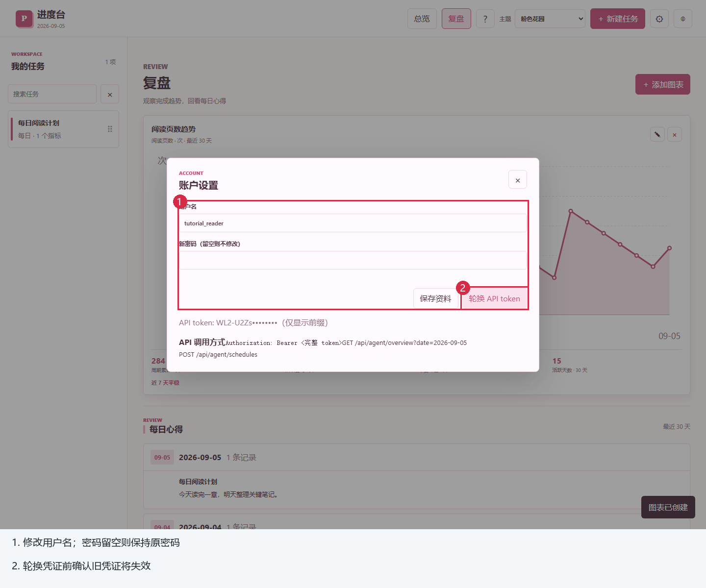Click the 近 7 天平稳 label
The height and width of the screenshot is (588, 706).
pyautogui.click(x=165, y=383)
